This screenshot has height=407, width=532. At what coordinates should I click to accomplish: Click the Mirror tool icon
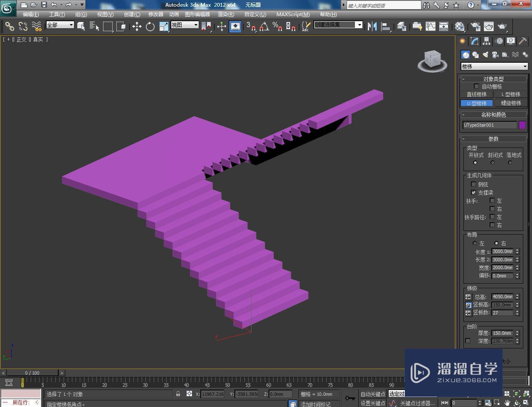tap(372, 27)
